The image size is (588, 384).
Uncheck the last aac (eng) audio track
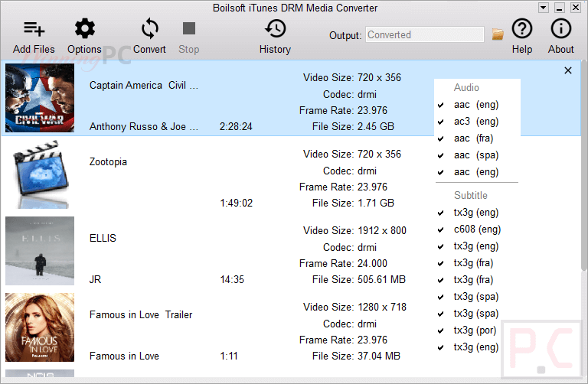pos(441,173)
